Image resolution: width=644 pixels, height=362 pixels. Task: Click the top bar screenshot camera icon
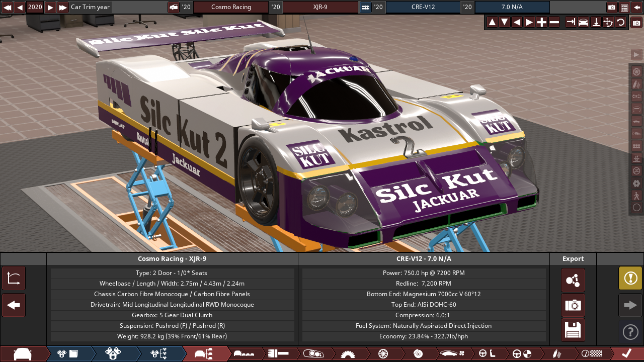pos(612,7)
